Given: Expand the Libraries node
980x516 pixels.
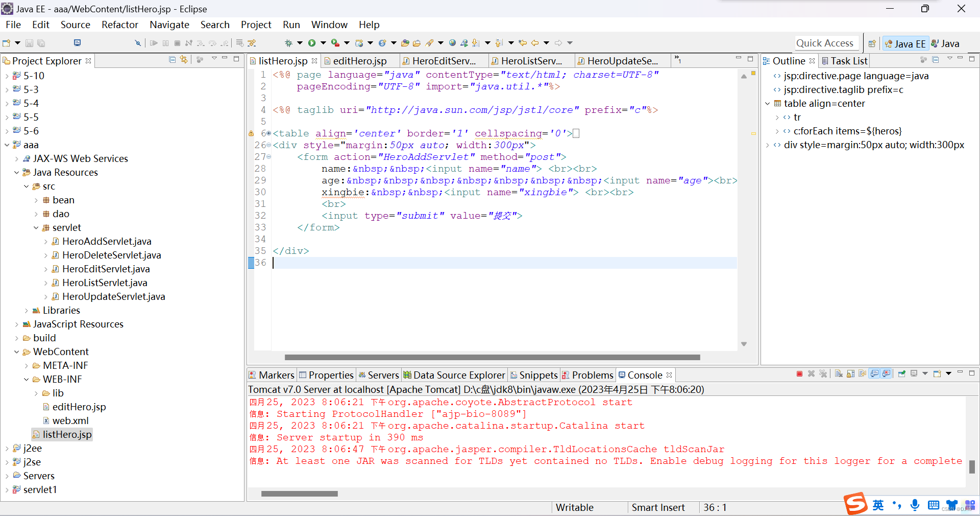Looking at the screenshot, I should [x=27, y=311].
